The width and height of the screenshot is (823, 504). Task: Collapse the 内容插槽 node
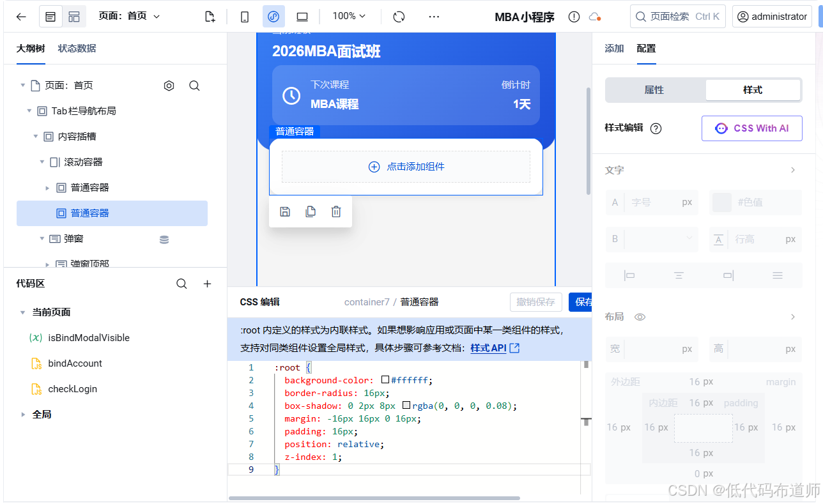coord(36,136)
